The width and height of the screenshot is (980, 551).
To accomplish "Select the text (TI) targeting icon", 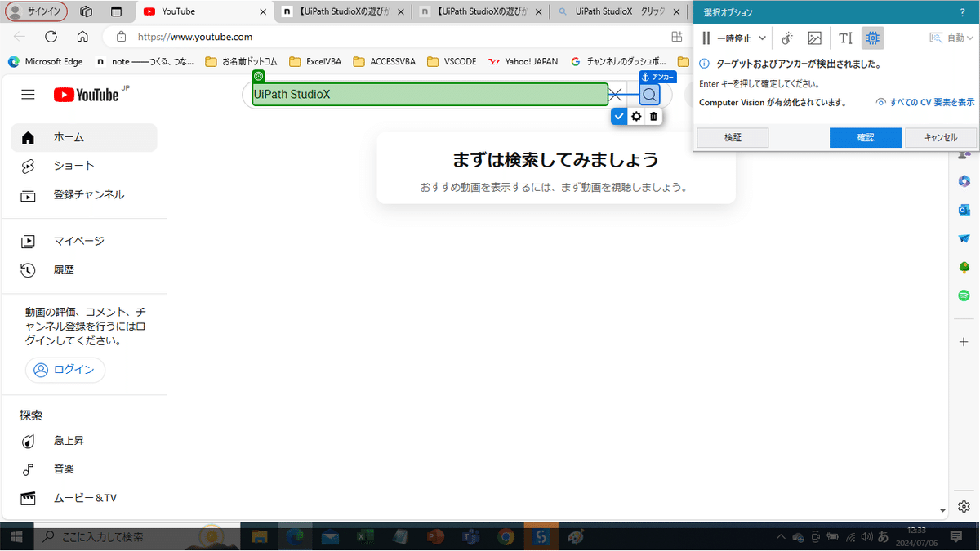I will 846,38.
